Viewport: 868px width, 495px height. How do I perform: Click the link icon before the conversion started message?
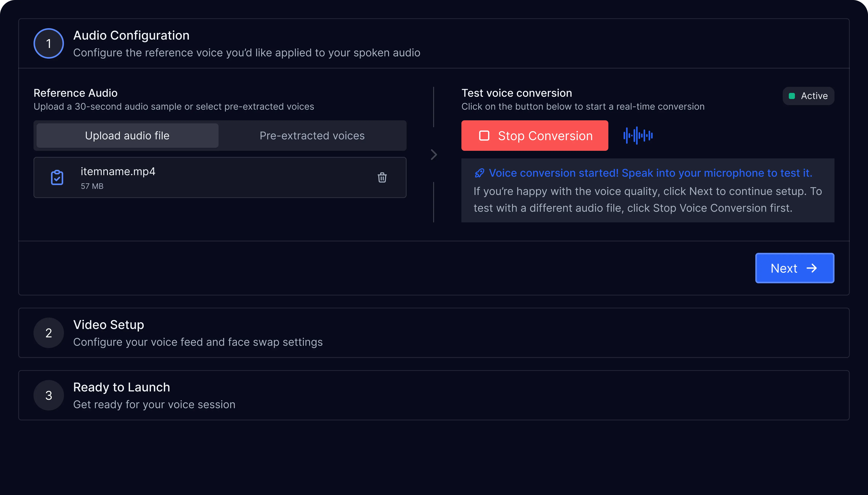[479, 173]
